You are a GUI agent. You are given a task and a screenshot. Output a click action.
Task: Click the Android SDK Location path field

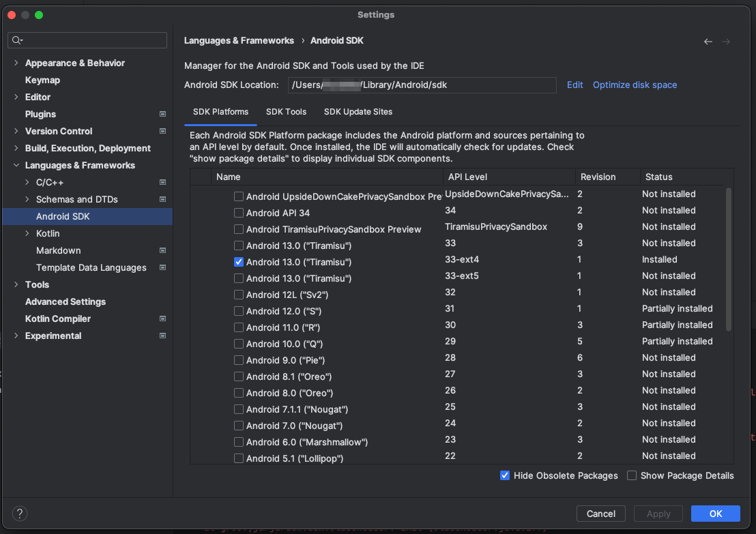tap(422, 85)
